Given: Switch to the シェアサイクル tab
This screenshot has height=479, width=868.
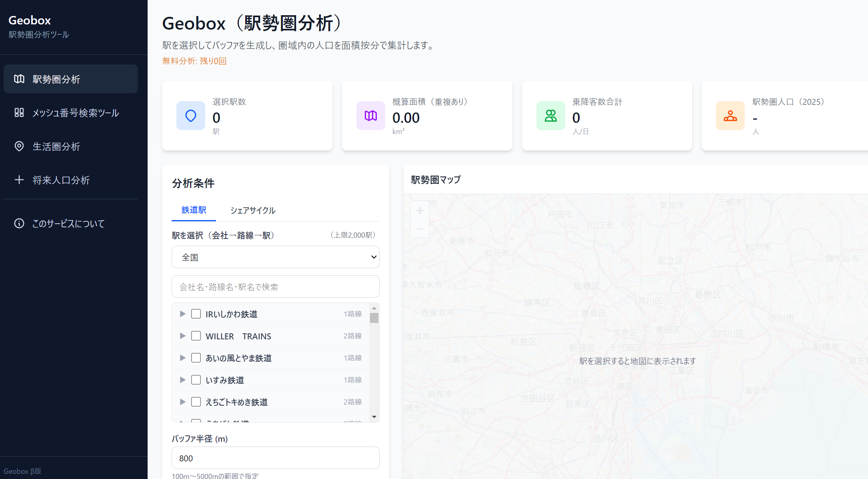Looking at the screenshot, I should click(x=252, y=210).
